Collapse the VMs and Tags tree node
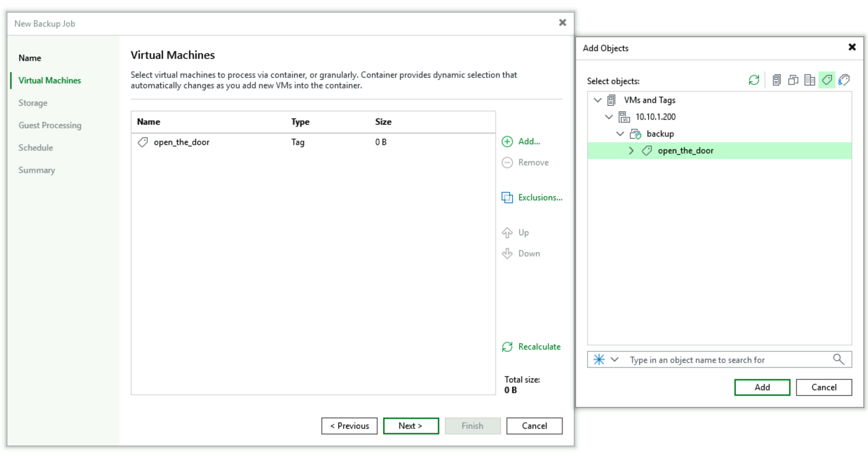The height and width of the screenshot is (454, 868). (x=597, y=100)
